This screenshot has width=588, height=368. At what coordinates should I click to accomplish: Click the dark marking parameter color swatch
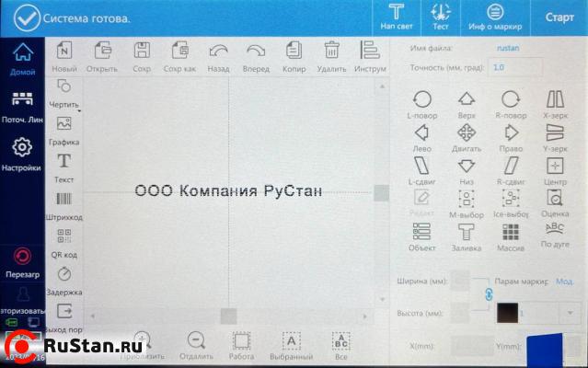click(x=507, y=313)
